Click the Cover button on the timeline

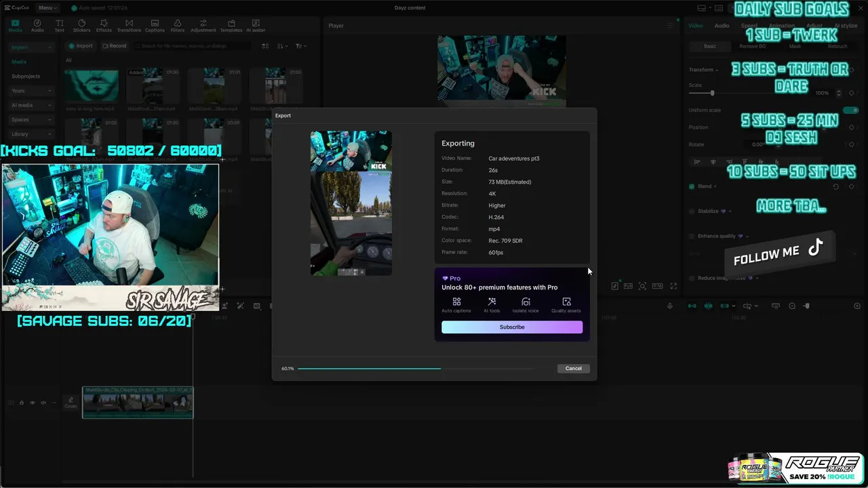tap(71, 403)
